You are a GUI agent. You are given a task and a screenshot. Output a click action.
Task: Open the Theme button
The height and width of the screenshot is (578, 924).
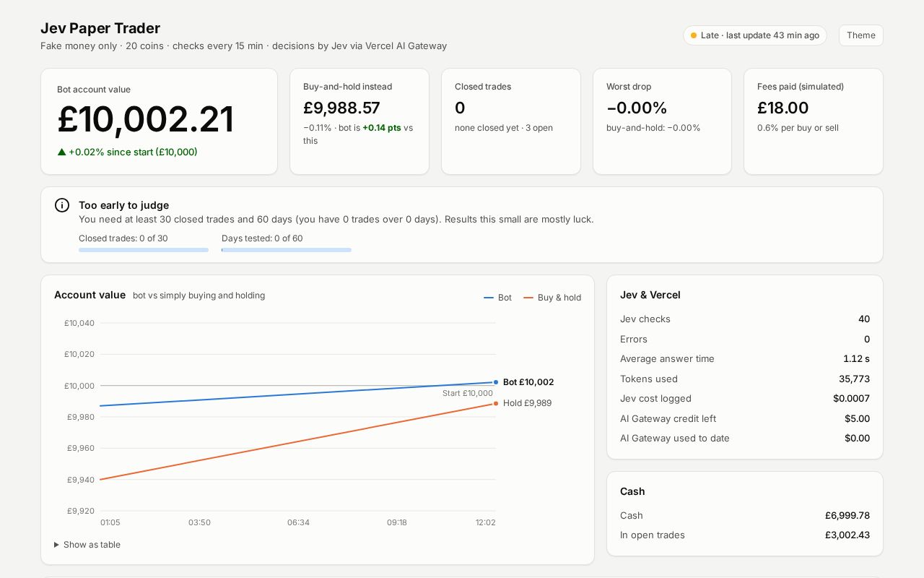(860, 35)
